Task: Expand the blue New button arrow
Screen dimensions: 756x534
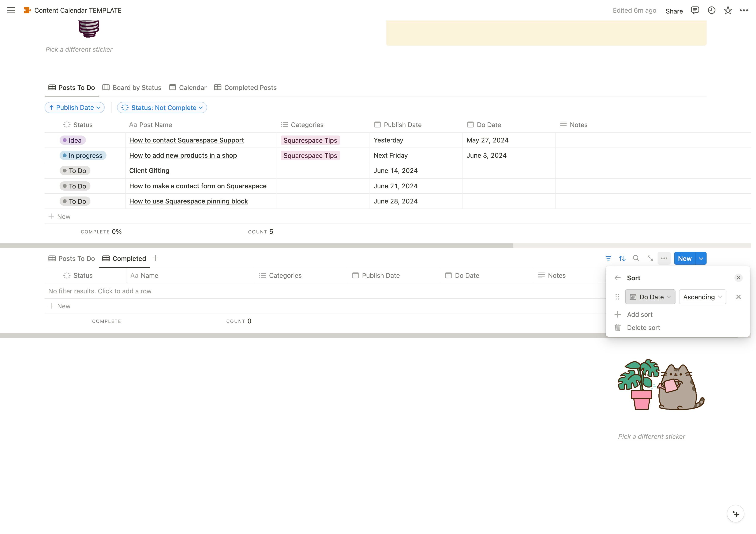Action: 701,258
